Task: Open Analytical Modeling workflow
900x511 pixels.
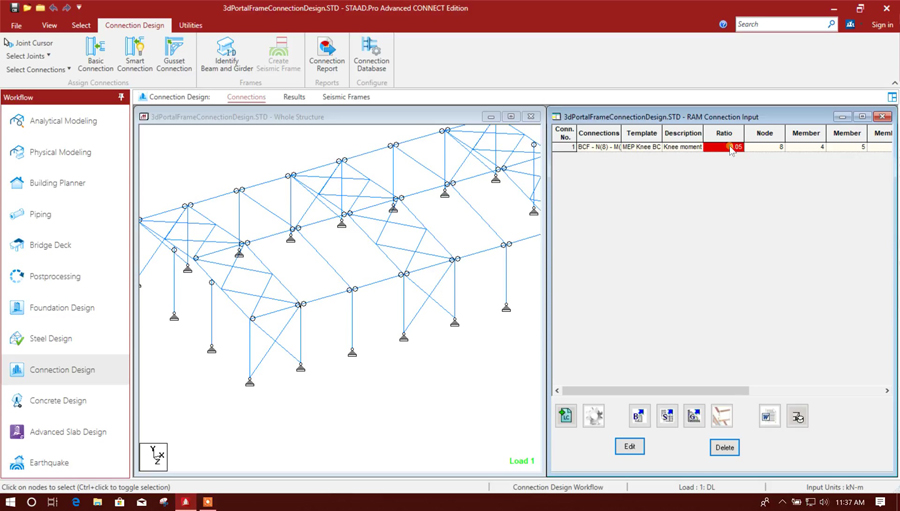Action: click(x=65, y=121)
